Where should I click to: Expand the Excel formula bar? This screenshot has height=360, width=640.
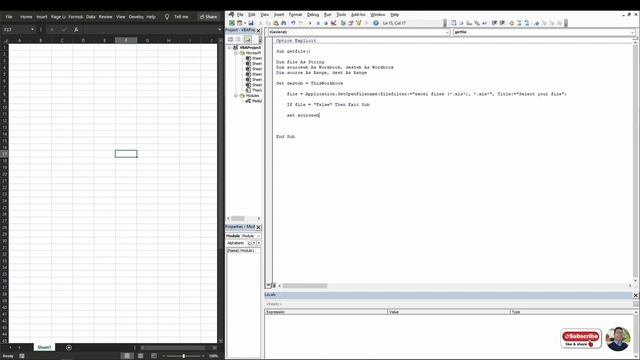pos(220,30)
